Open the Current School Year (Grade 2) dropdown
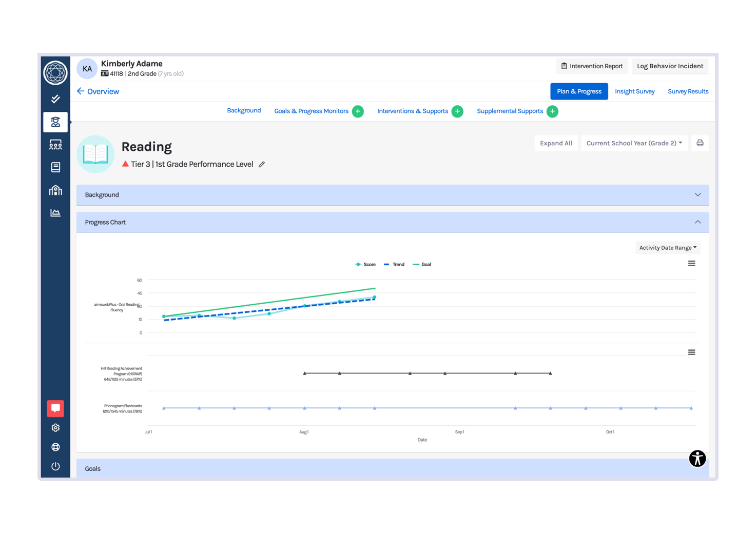Image resolution: width=756 pixels, height=534 pixels. (634, 143)
